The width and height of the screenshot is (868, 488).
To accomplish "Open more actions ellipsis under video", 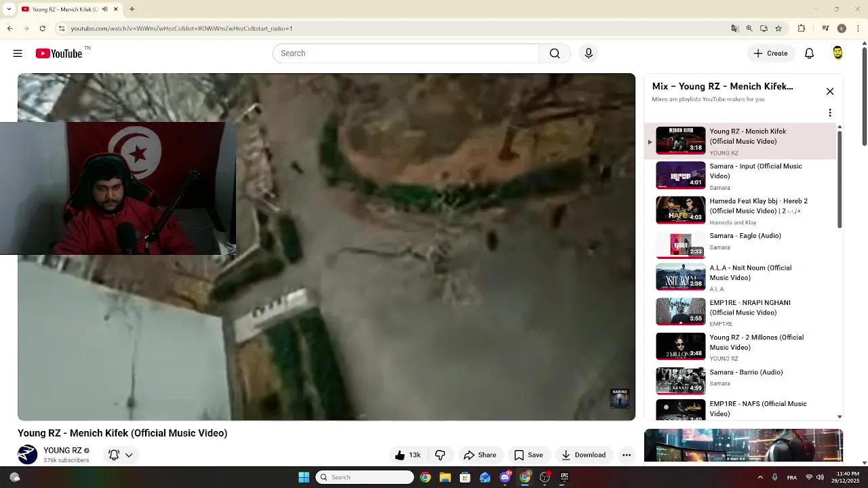I will click(x=627, y=455).
